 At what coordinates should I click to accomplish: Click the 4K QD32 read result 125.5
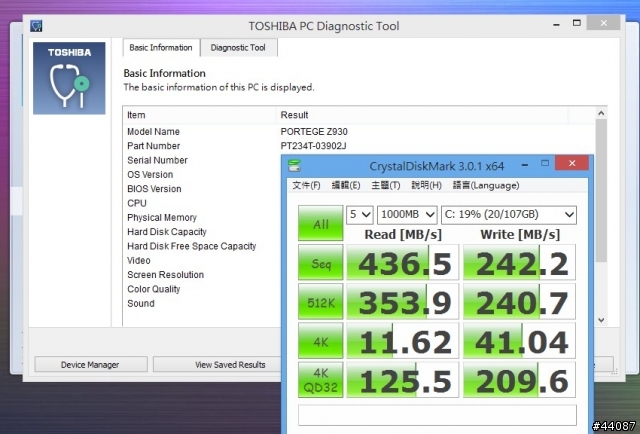pyautogui.click(x=402, y=380)
